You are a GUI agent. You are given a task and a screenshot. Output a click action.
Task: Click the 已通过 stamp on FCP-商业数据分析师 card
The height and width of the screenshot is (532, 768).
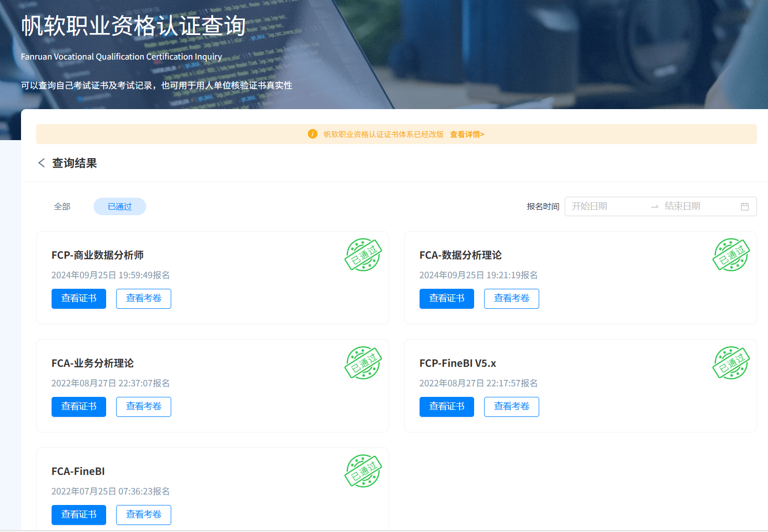click(x=363, y=255)
